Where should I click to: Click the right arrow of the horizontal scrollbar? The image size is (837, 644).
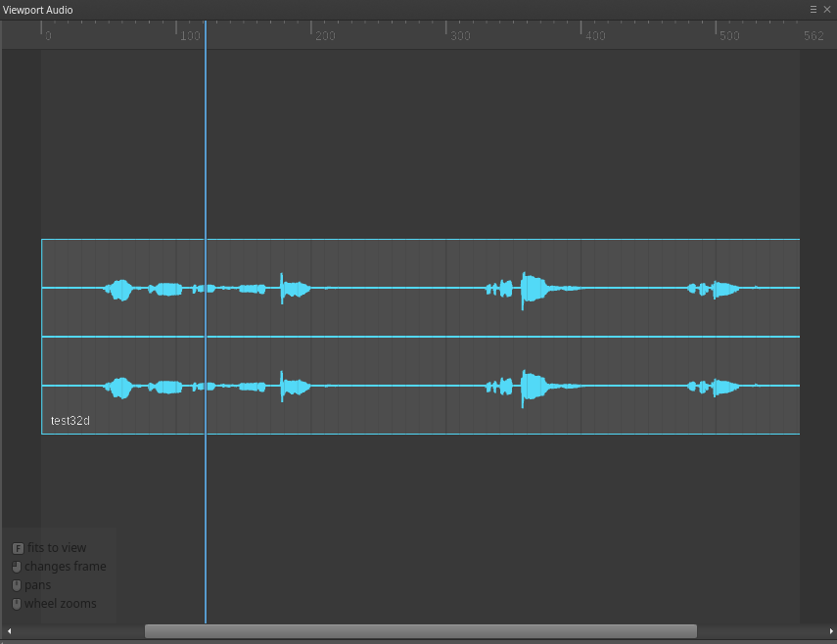pyautogui.click(x=829, y=631)
